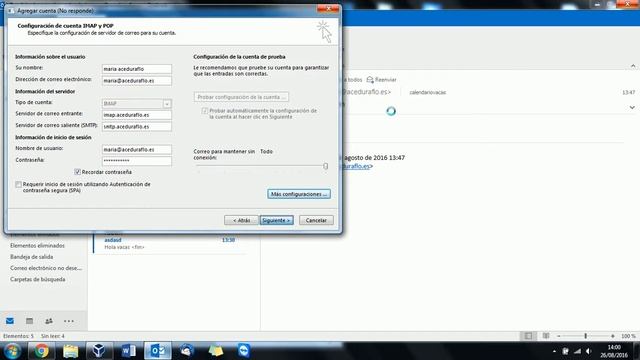Click the 100 % zoom level text

[628, 336]
